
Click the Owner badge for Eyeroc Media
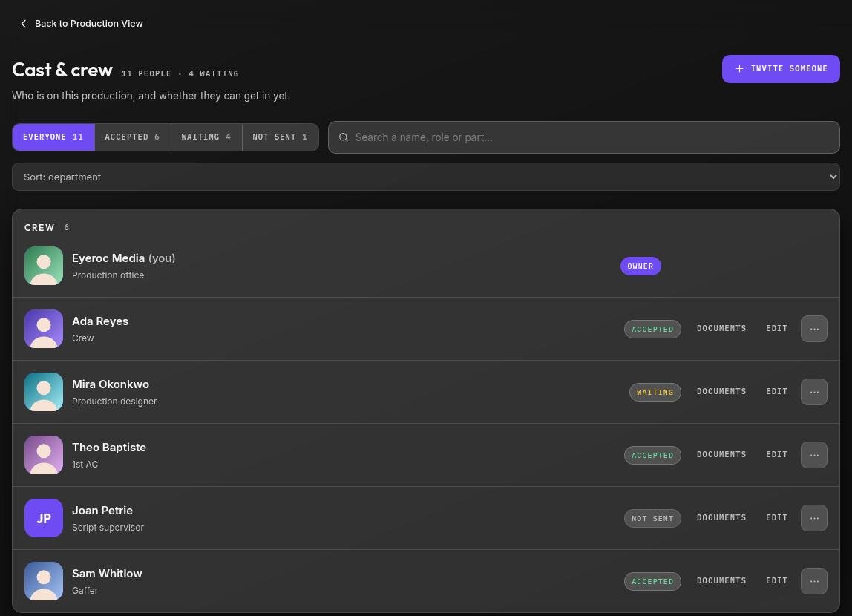640,266
